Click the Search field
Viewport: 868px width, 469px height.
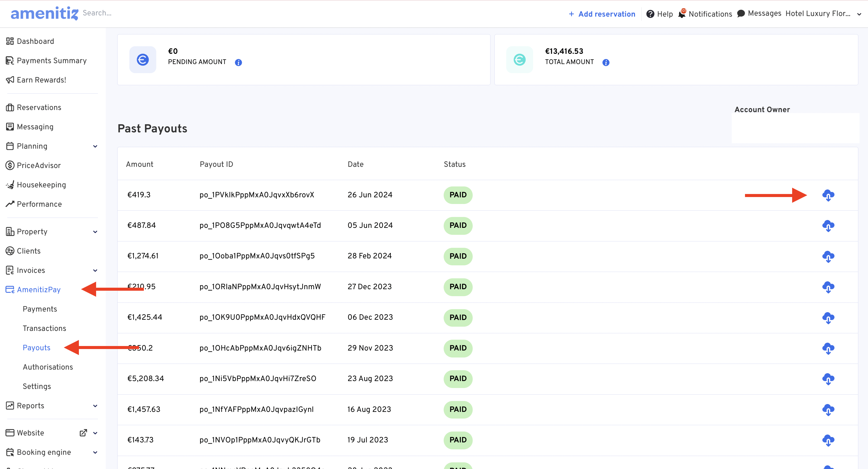tap(97, 13)
